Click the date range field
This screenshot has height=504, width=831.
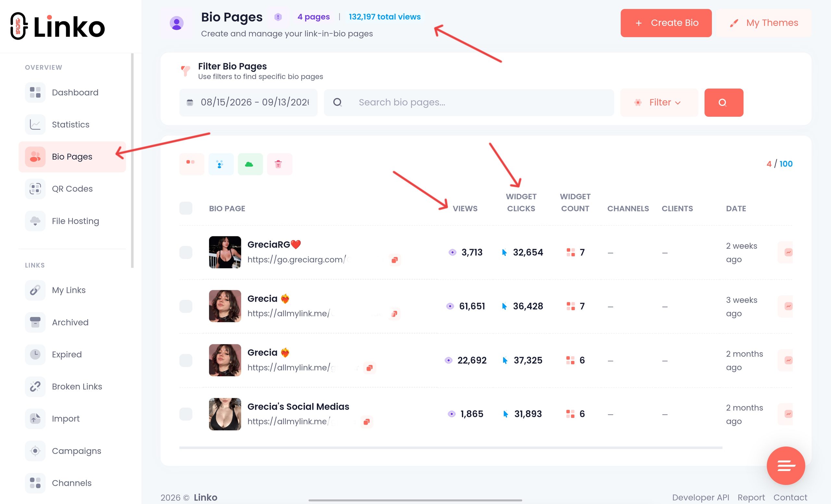(249, 102)
